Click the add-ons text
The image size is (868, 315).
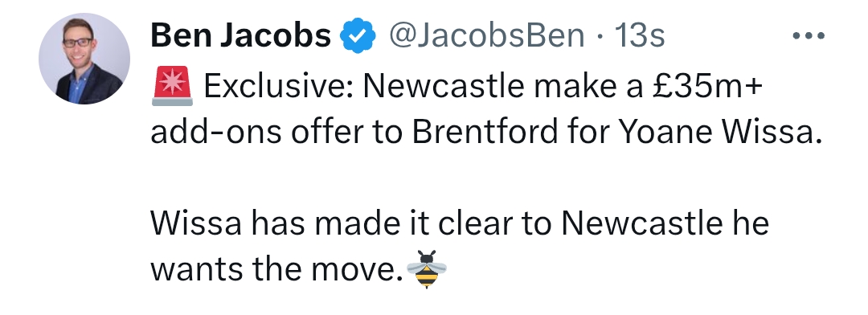point(216,133)
